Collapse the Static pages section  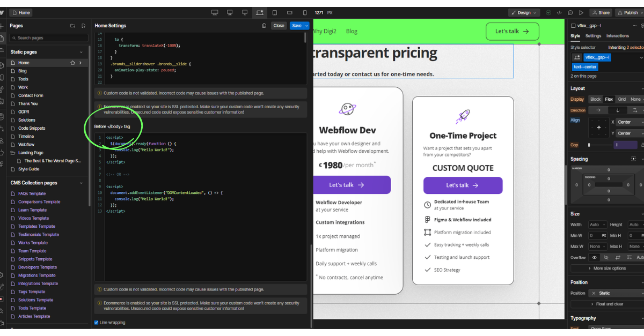[82, 52]
